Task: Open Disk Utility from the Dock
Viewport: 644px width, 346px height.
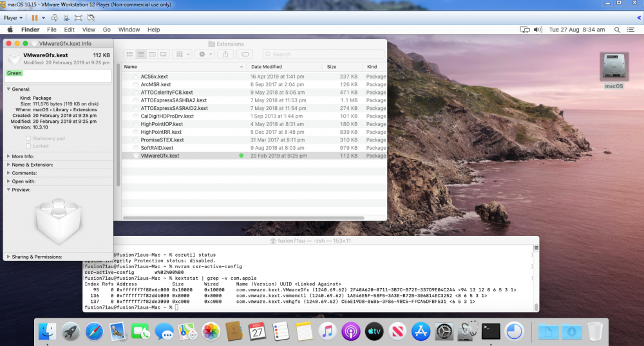Action: click(x=468, y=331)
